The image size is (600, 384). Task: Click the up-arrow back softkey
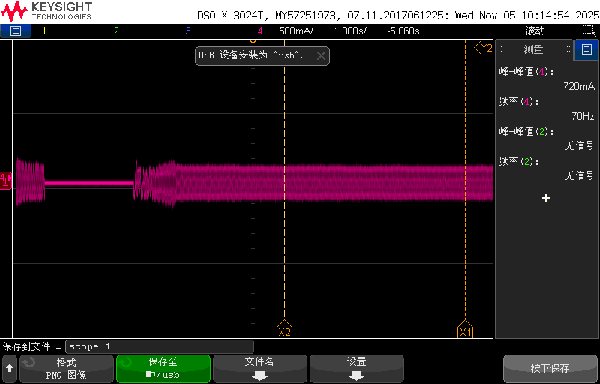pyautogui.click(x=9, y=369)
